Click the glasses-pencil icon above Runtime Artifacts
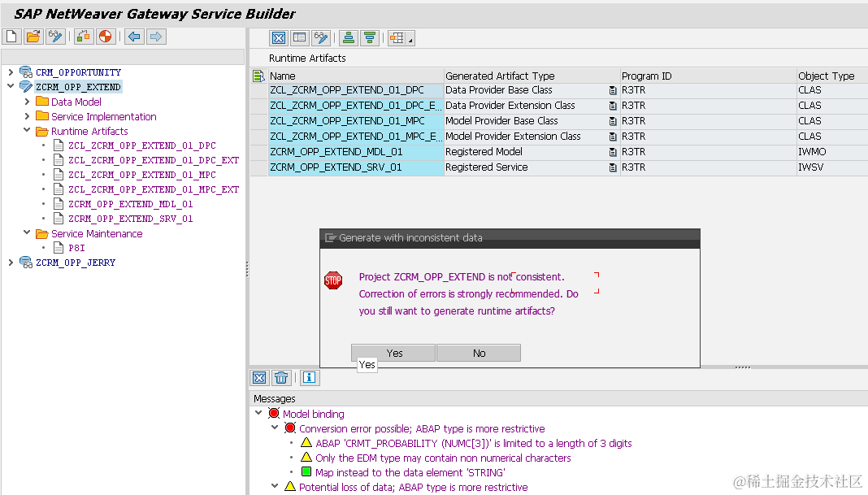Screen dimensions: 868x495 point(321,38)
